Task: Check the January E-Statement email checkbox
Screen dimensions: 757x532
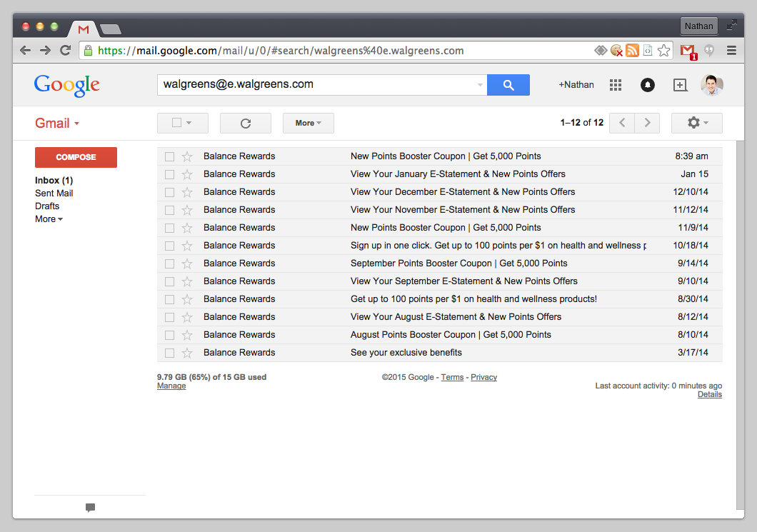Action: (x=169, y=174)
